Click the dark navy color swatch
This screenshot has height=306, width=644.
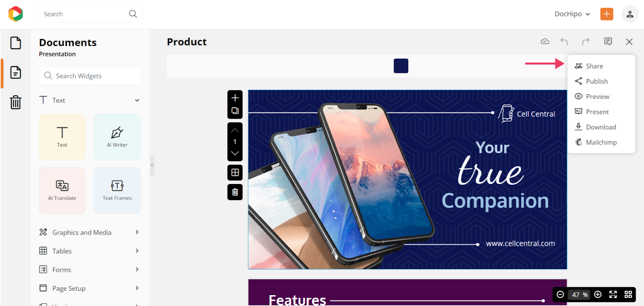(401, 66)
